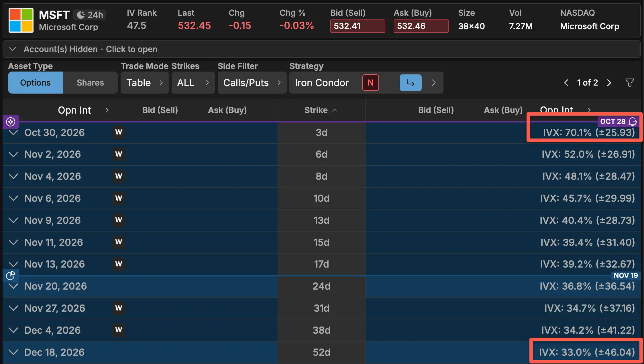This screenshot has height=364, width=644.
Task: Open the filter funnel icon
Action: 629,83
